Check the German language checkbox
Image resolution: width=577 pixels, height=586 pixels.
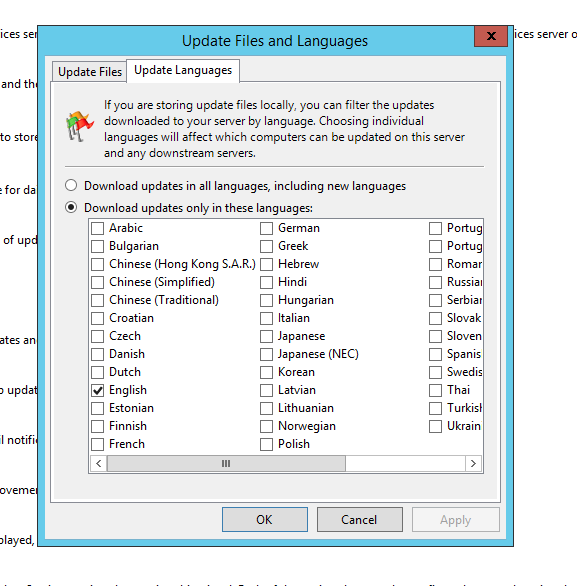pos(266,228)
